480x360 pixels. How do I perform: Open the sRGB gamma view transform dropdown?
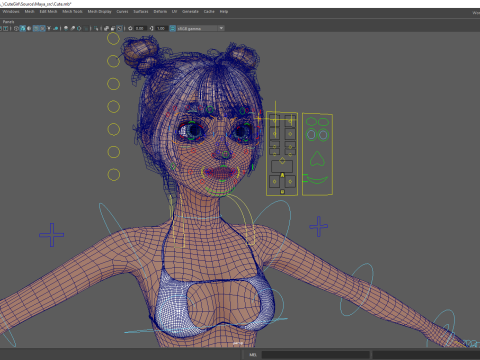[x=200, y=28]
